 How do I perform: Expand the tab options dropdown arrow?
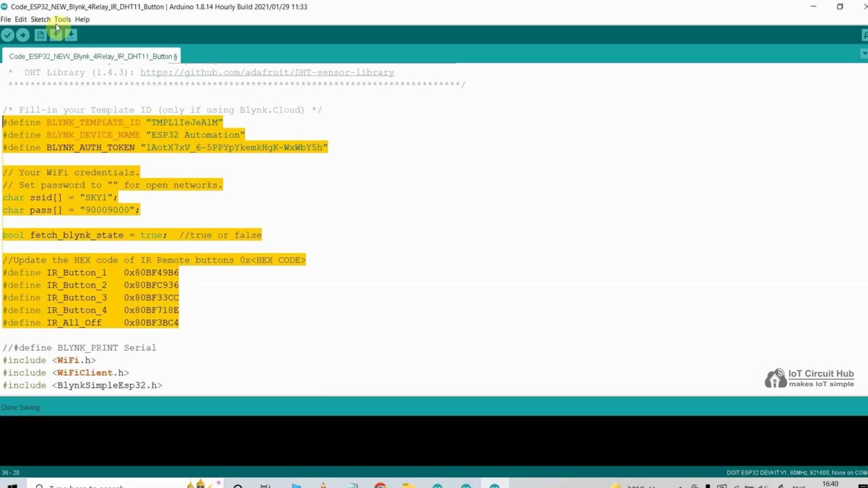(x=863, y=54)
